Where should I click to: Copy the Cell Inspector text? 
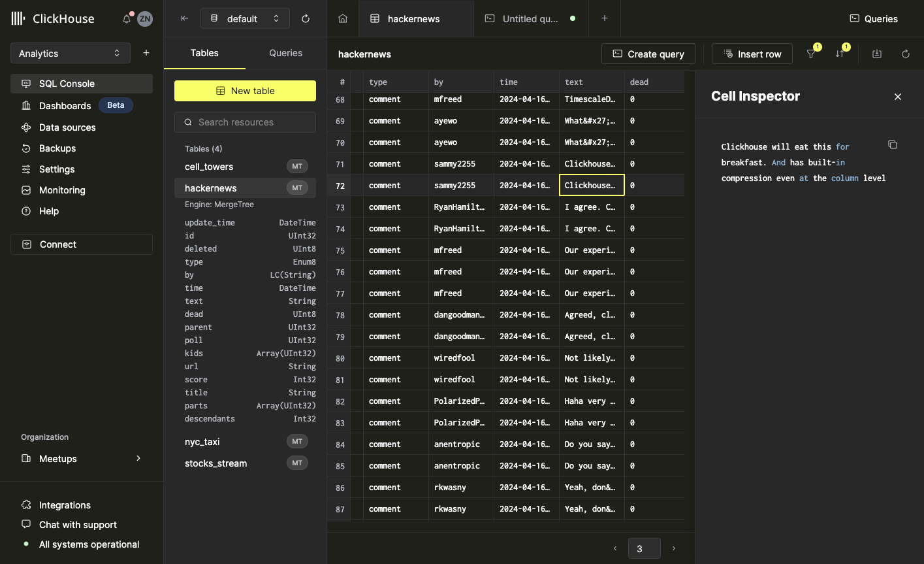tap(893, 144)
